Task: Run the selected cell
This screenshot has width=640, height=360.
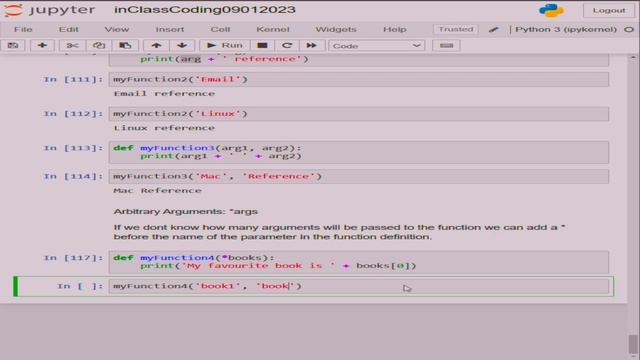Action: click(x=224, y=45)
